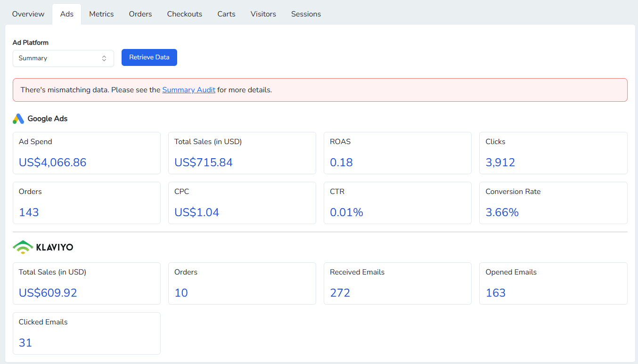Image resolution: width=638 pixels, height=364 pixels.
Task: Click the CTR value 0.01%
Action: click(x=347, y=212)
